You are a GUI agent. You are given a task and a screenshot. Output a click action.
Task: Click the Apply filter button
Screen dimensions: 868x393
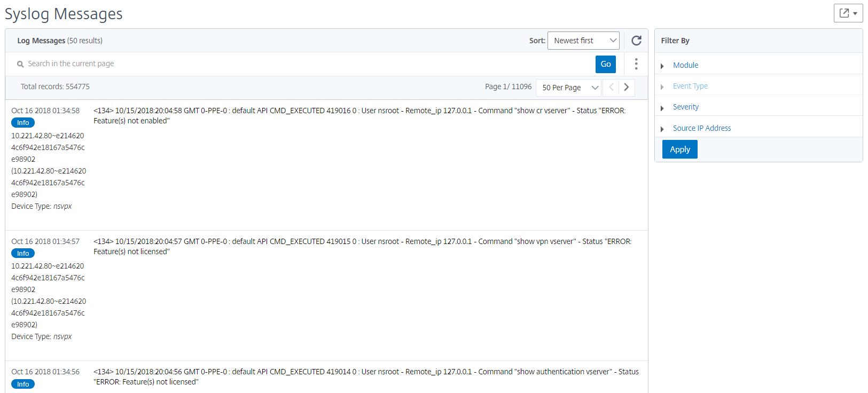coord(680,150)
